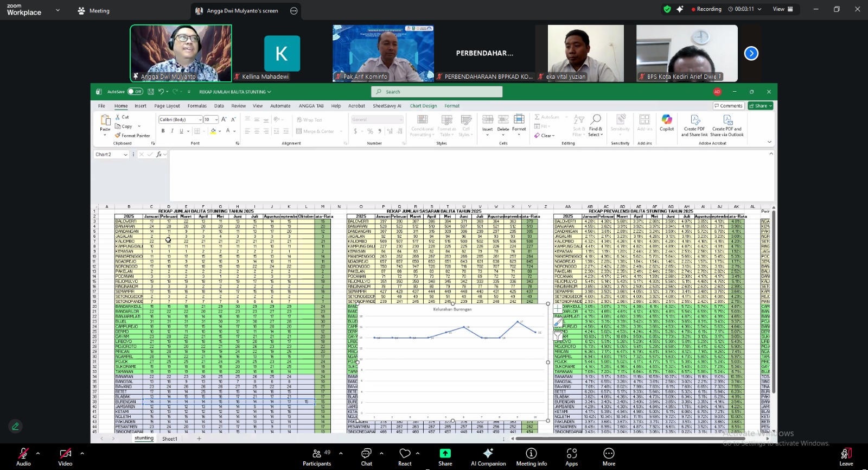This screenshot has height=470, width=868.
Task: Click the Excel Search box
Action: point(437,92)
